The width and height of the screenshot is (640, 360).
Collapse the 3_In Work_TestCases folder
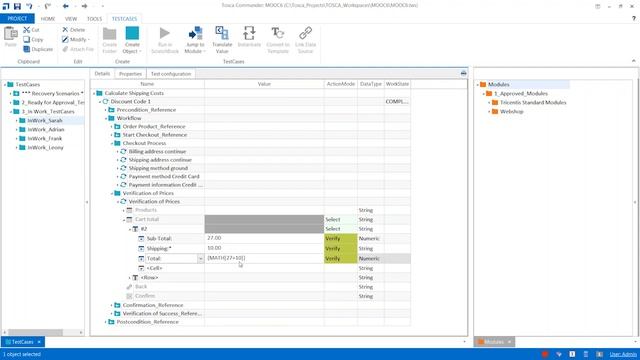pyautogui.click(x=11, y=111)
